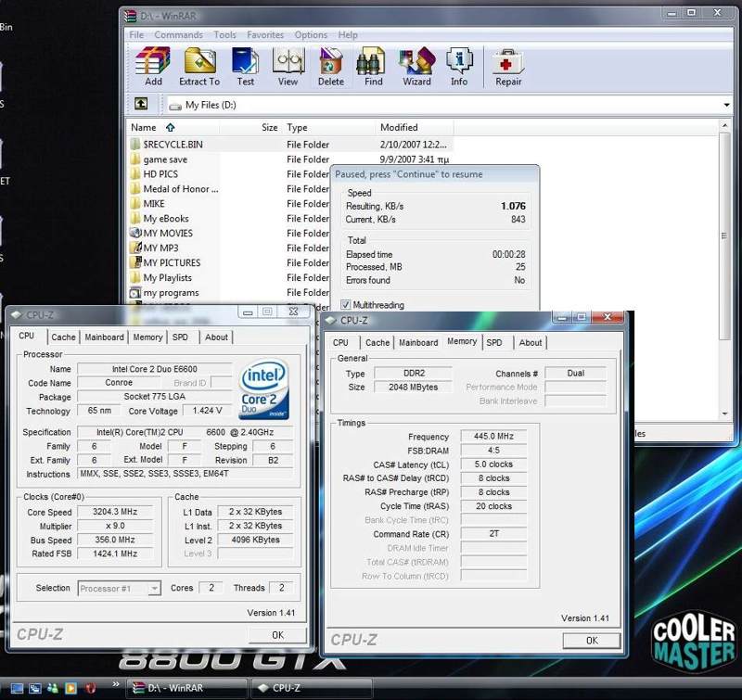This screenshot has width=742, height=700.
Task: Open Memory tab in left CPU-Z window
Action: point(147,337)
